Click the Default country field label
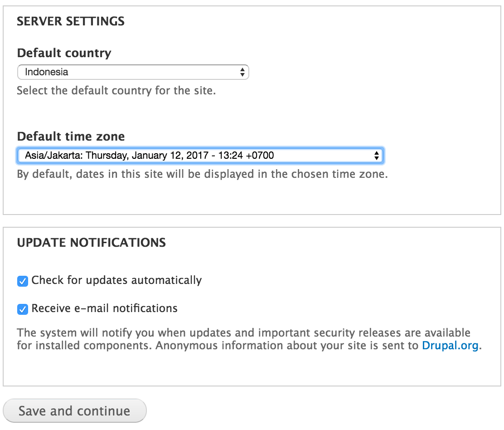The image size is (504, 430). [x=63, y=53]
